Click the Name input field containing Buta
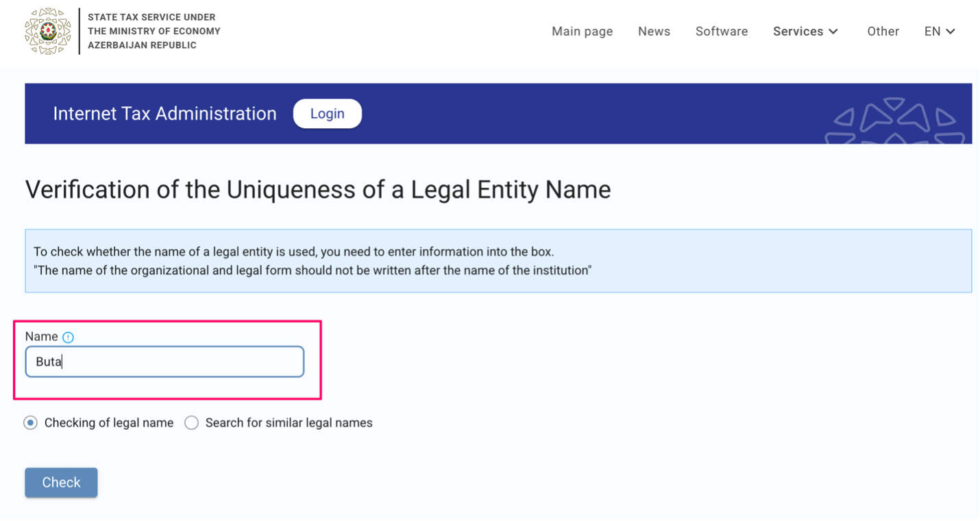The width and height of the screenshot is (980, 521). 164,362
